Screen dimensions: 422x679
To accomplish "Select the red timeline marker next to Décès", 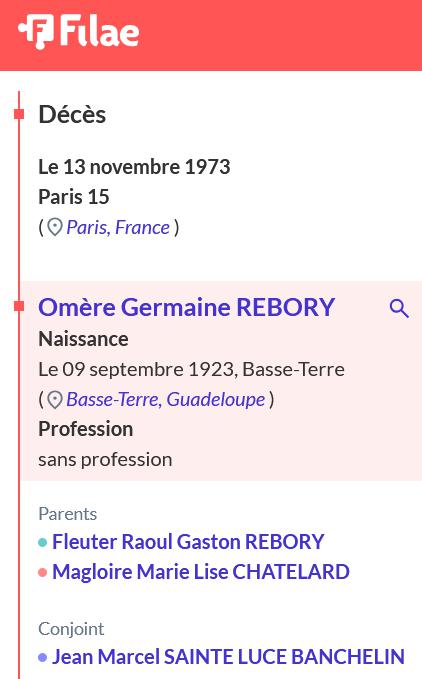I will 19,114.
